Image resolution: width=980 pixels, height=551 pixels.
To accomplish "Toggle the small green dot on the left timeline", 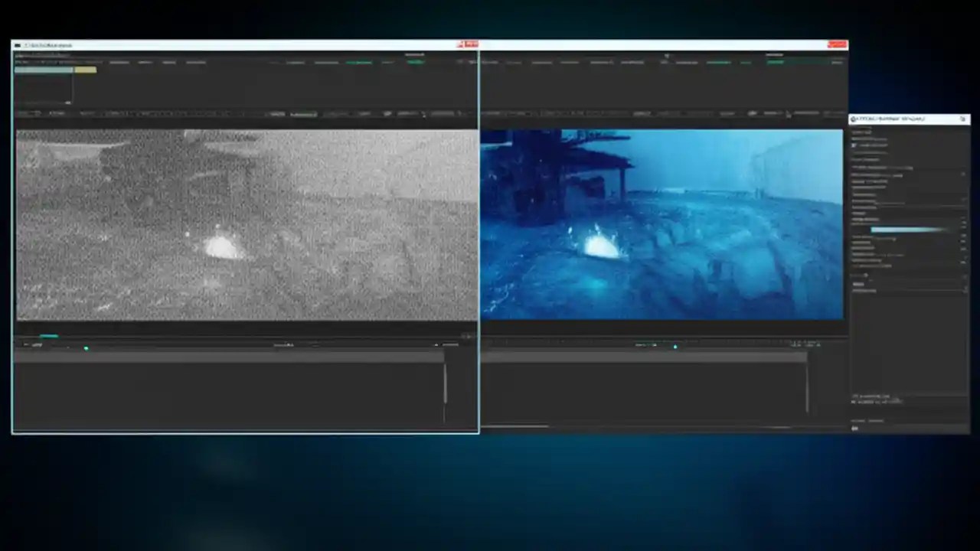I will click(86, 348).
